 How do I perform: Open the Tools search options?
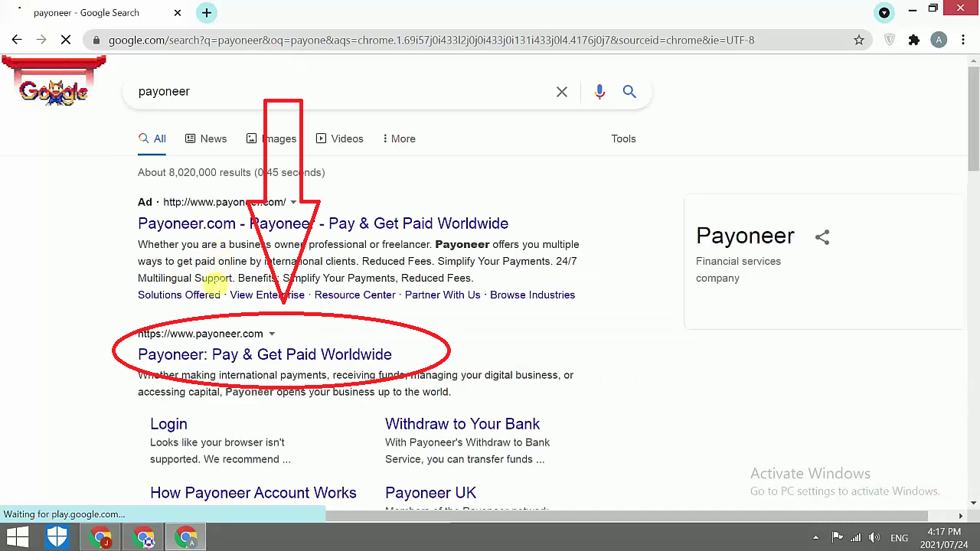[623, 139]
